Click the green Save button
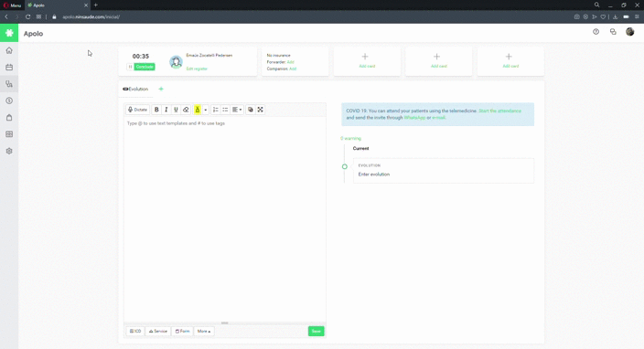This screenshot has width=644, height=349. [317, 331]
